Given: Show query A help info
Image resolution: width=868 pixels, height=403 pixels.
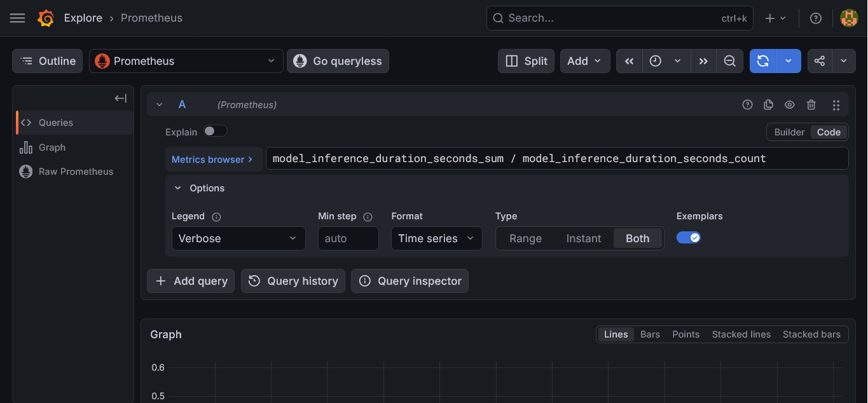Looking at the screenshot, I should point(748,105).
